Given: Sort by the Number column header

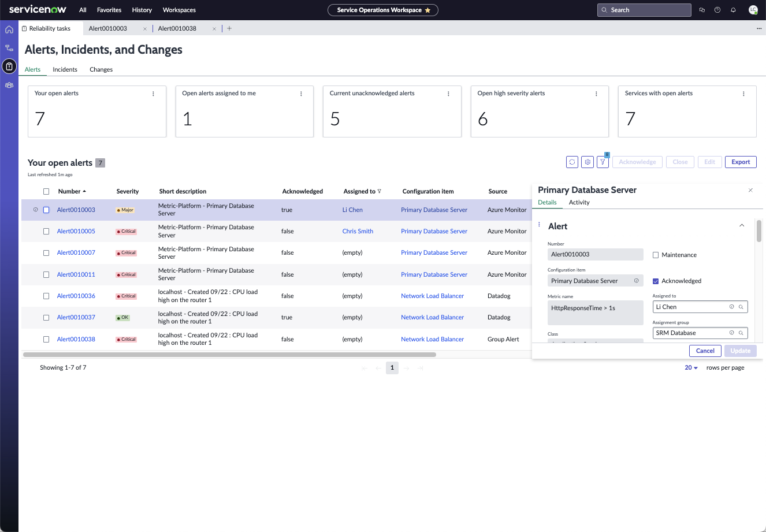Looking at the screenshot, I should pyautogui.click(x=72, y=191).
